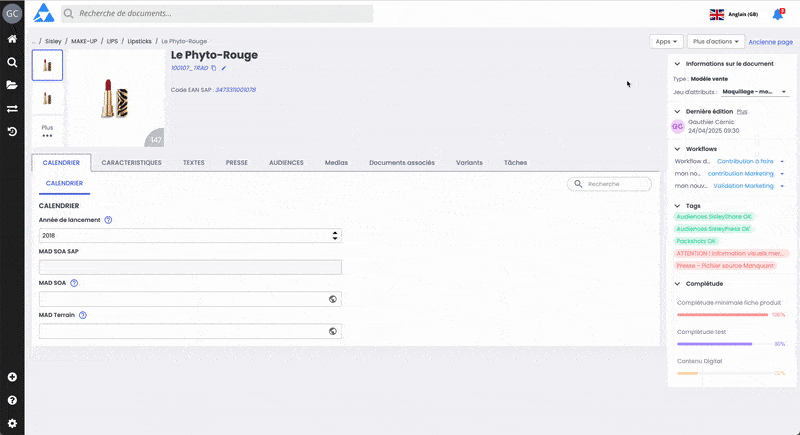Switch to the Variants tab
This screenshot has width=800, height=435.
point(469,163)
